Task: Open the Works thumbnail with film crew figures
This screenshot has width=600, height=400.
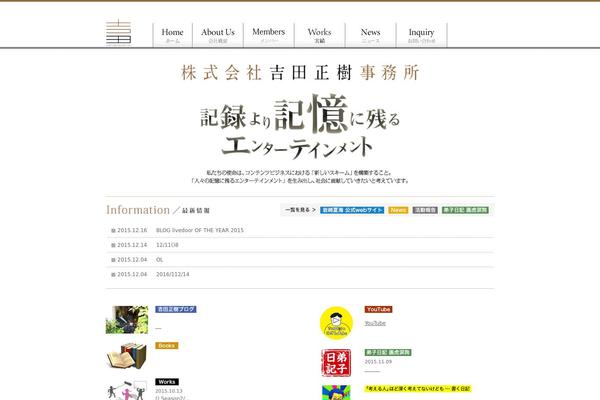Action: click(x=127, y=390)
